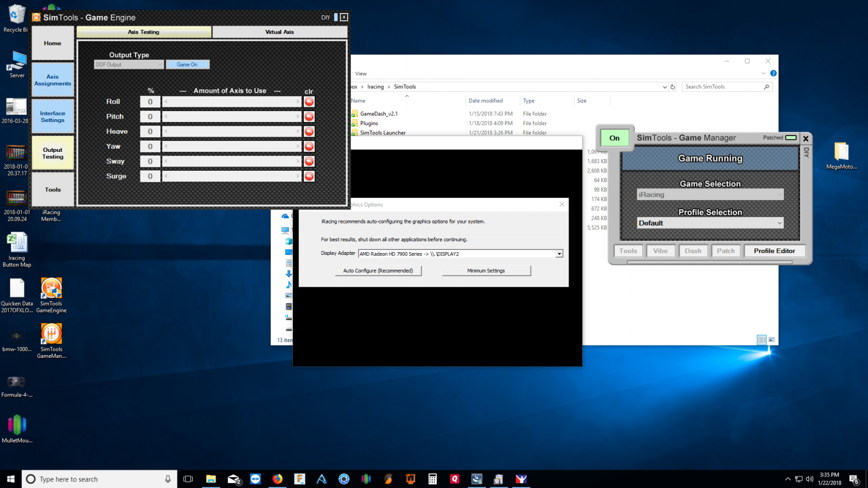Clear the Heave axis with red button

pyautogui.click(x=309, y=131)
